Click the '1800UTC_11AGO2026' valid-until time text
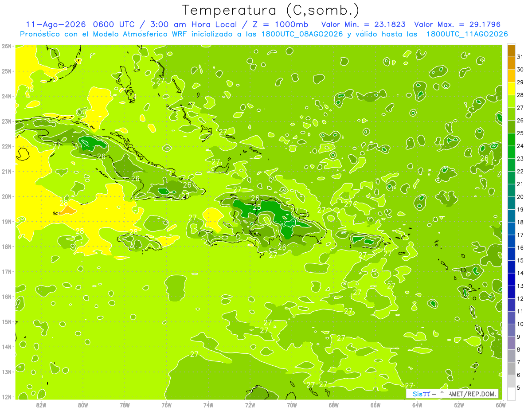Screen dimensions: 532x411 (467, 34)
